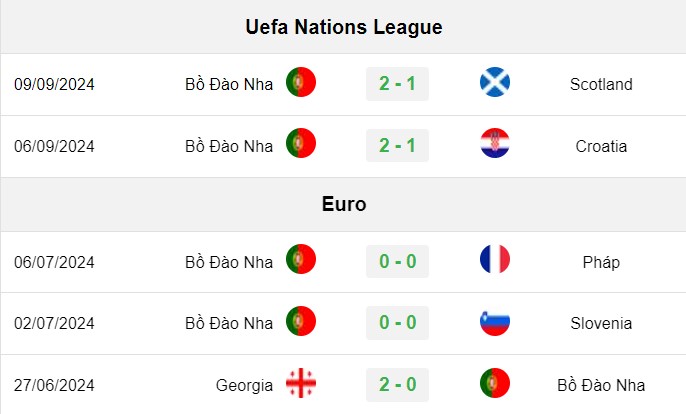Click Portugal flag in Georgia match row
The width and height of the screenshot is (686, 414).
[495, 383]
